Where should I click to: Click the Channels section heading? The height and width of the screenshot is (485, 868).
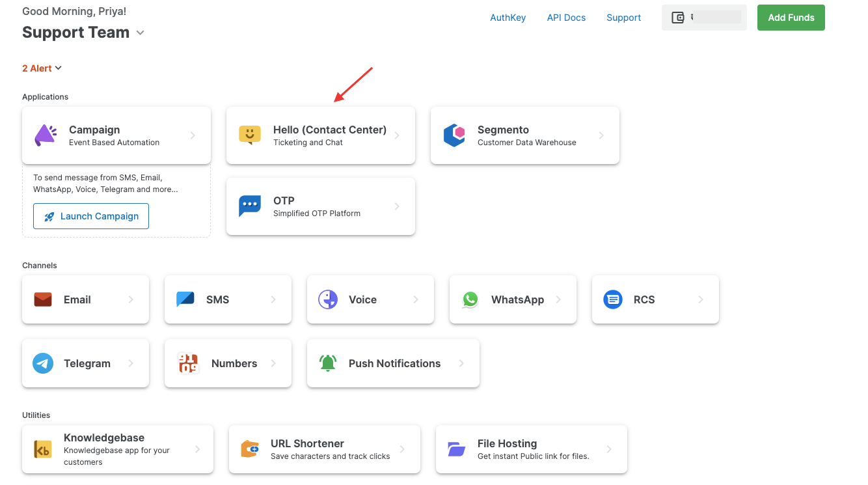point(39,266)
